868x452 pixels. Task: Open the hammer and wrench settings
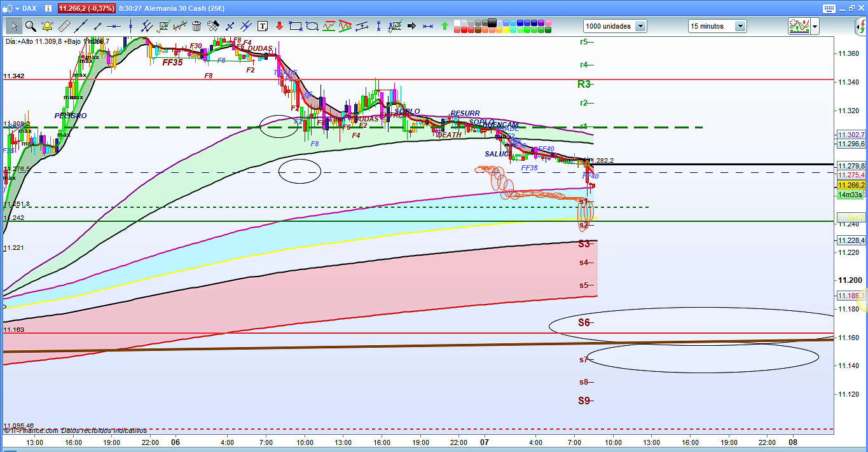click(213, 26)
